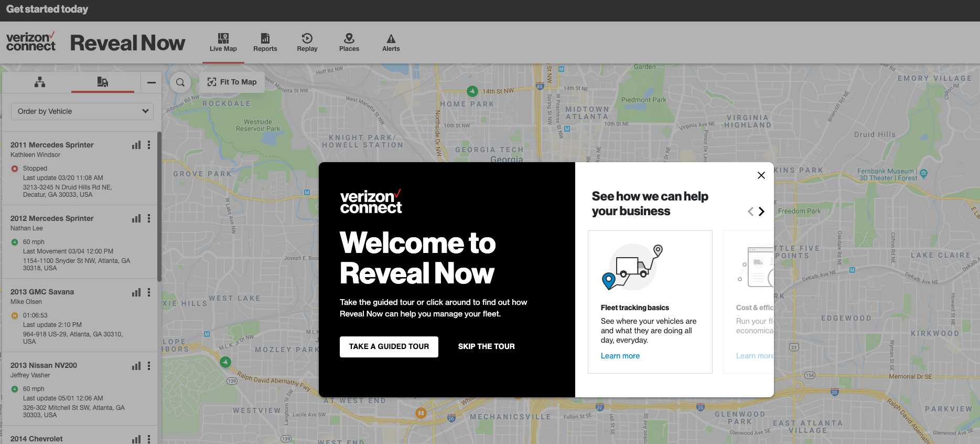This screenshot has width=980, height=444.
Task: Click Take a Guided Tour button
Action: point(389,346)
